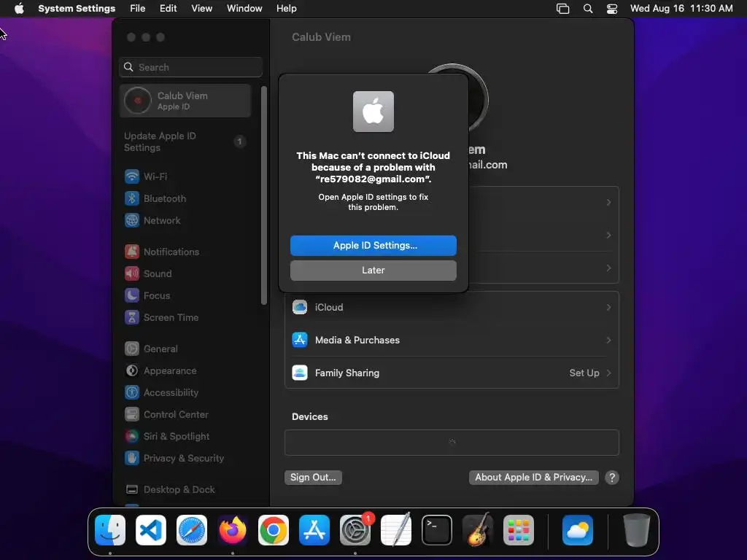Image resolution: width=747 pixels, height=560 pixels.
Task: Open Media & Purchases App Store icon
Action: [300, 340]
